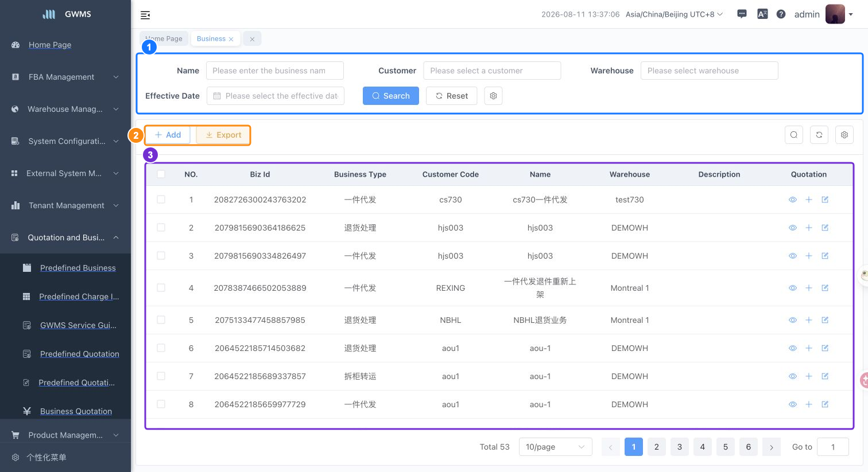Refresh the table with the reload icon
Screen dimensions: 868x472
[819, 135]
